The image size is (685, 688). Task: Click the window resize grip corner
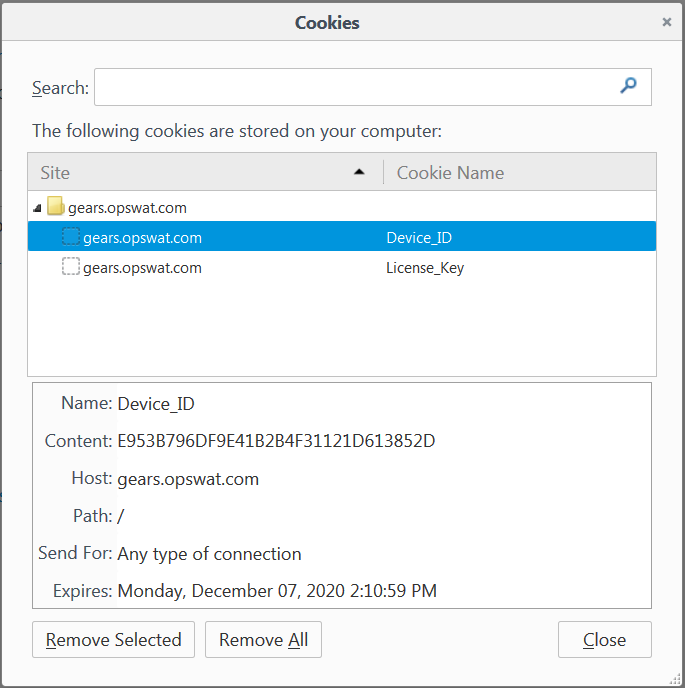point(676,679)
